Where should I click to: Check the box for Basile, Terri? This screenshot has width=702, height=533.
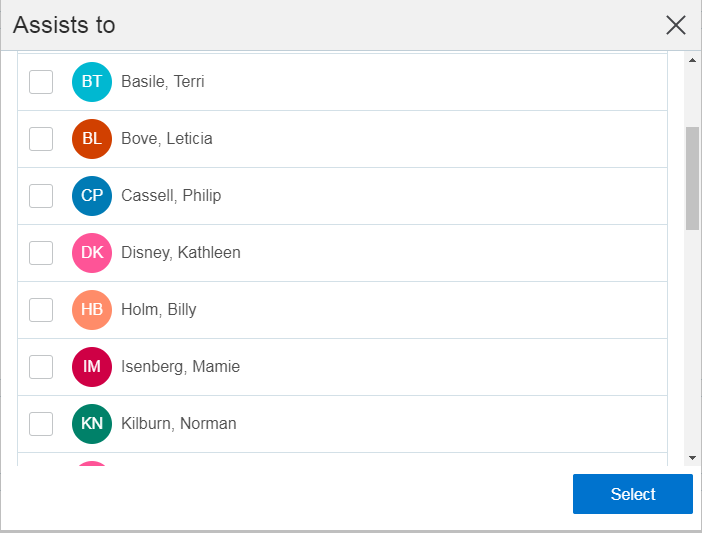pyautogui.click(x=41, y=82)
